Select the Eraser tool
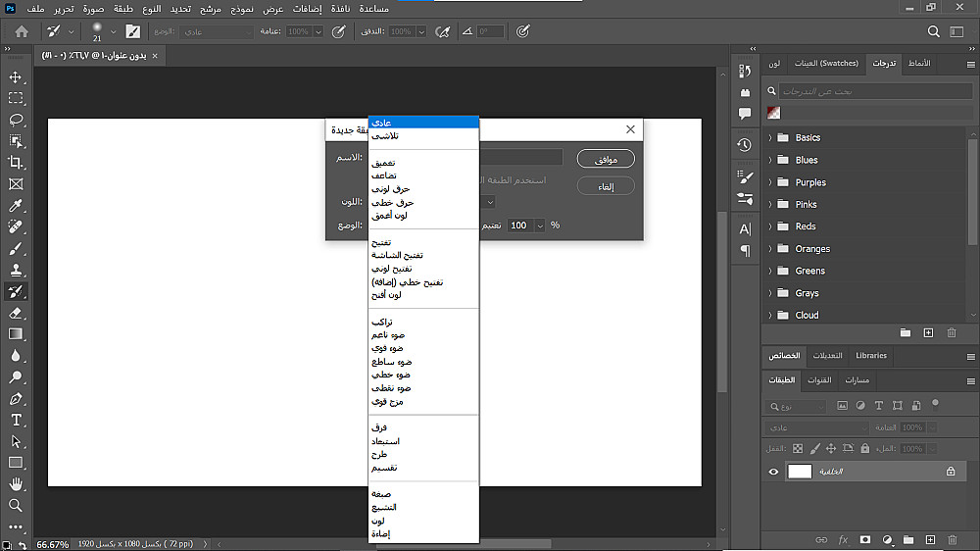This screenshot has height=551, width=980. click(x=16, y=313)
